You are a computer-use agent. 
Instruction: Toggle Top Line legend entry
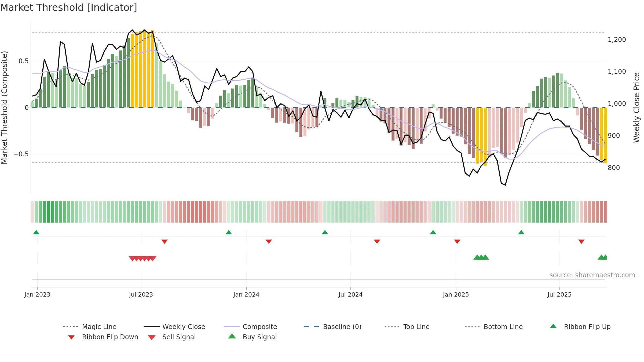pos(407,327)
